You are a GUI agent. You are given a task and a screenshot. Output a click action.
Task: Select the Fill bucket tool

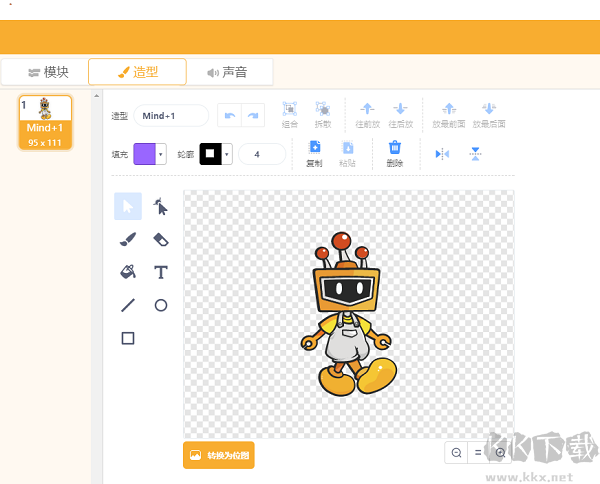tap(128, 272)
